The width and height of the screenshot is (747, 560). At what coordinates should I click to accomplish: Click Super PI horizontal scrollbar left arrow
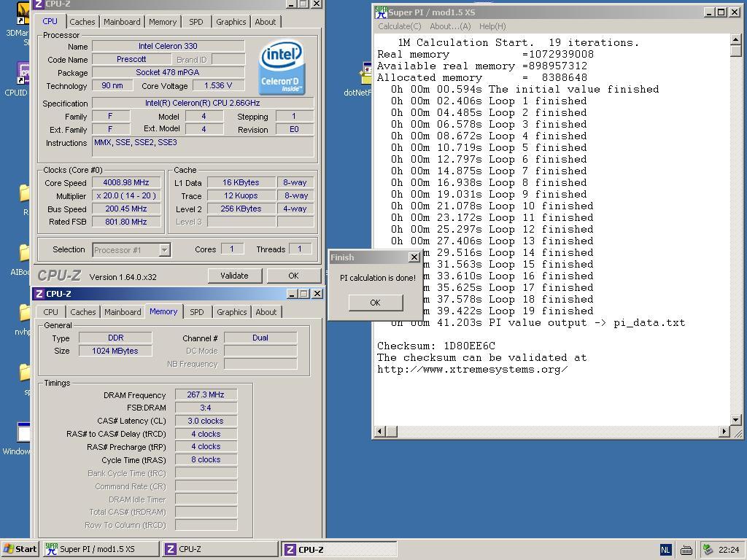[380, 432]
